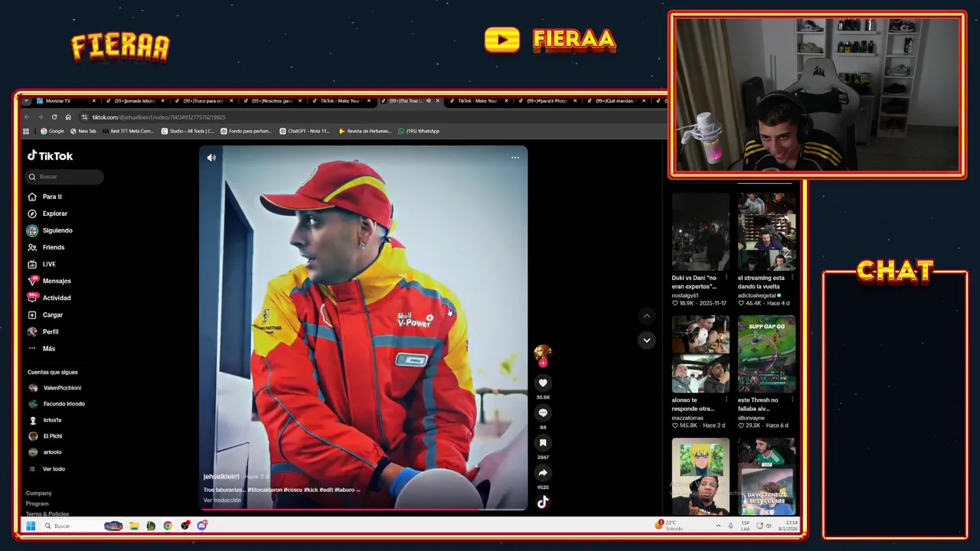Click Ver traducción under the caption

click(222, 500)
